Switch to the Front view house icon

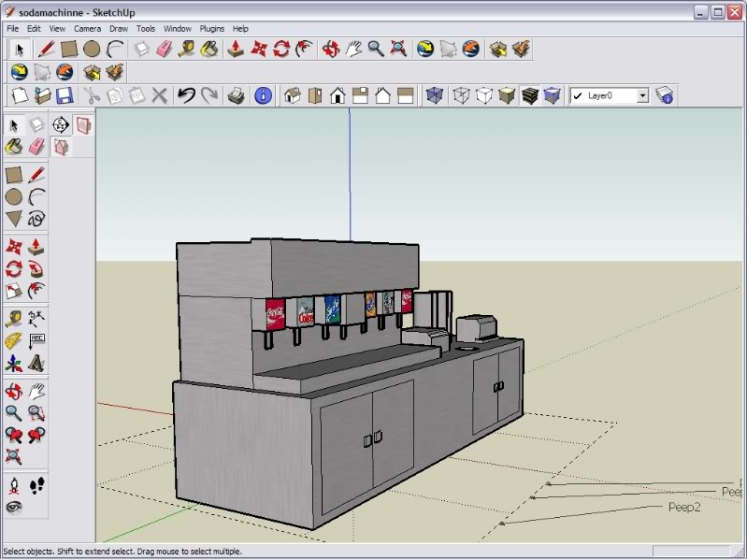coord(338,95)
